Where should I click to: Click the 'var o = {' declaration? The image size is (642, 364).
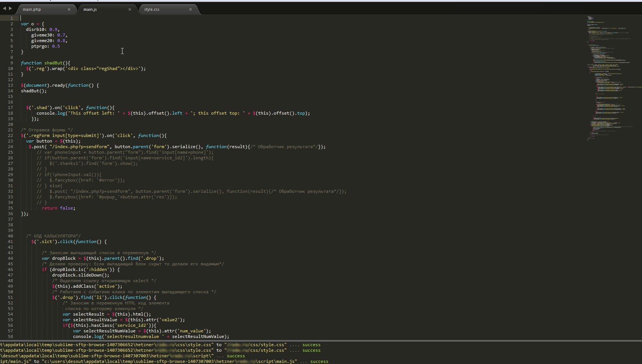pyautogui.click(x=32, y=24)
